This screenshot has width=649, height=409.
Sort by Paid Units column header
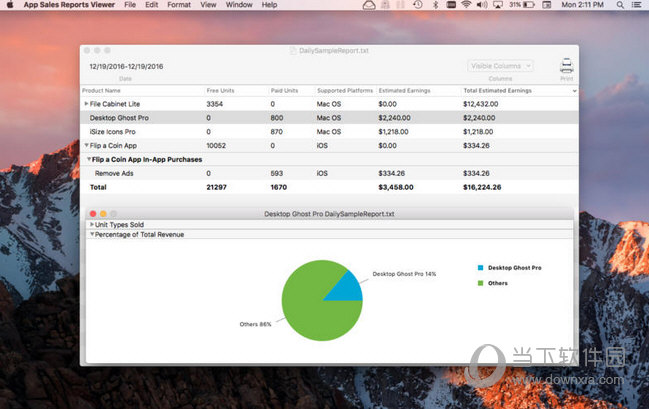tap(284, 91)
